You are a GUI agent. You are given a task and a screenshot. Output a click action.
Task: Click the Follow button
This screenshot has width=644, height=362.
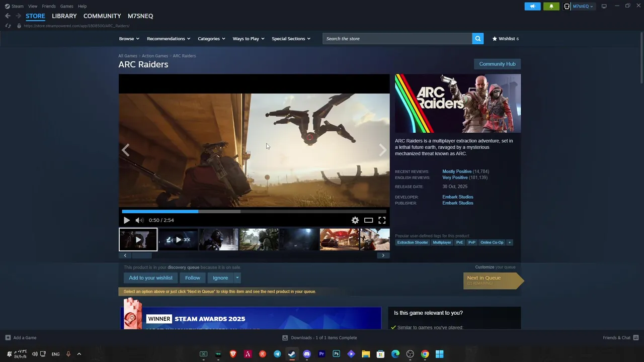click(x=192, y=278)
